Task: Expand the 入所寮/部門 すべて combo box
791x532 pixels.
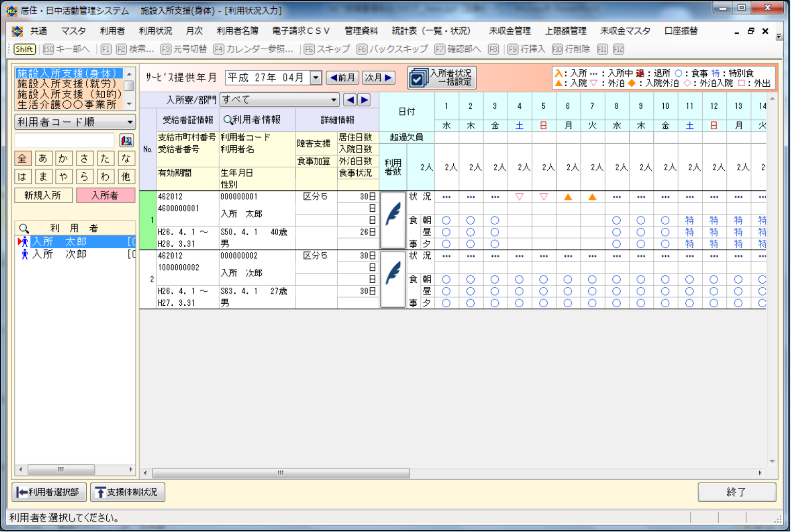Action: pyautogui.click(x=334, y=100)
